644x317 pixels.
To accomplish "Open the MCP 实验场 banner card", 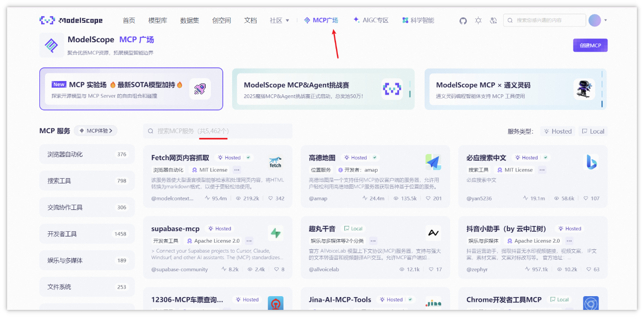I will tap(131, 89).
